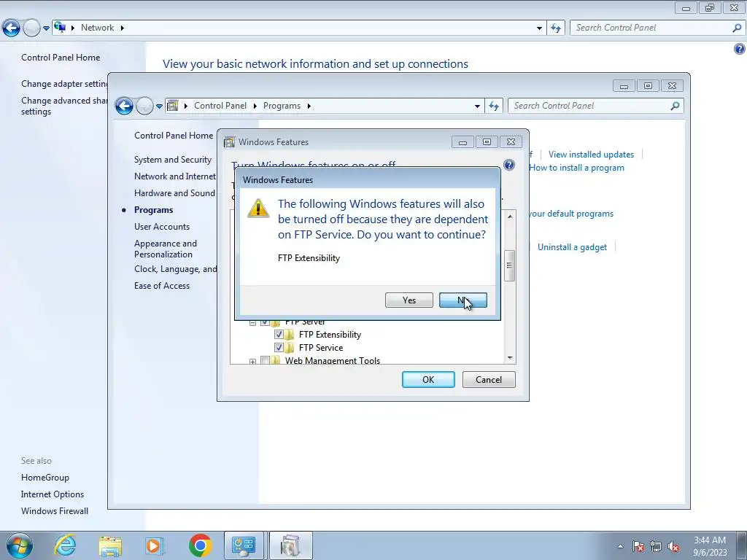Screen dimensions: 747x560
Task: Open System and Security category
Action: pos(172,160)
